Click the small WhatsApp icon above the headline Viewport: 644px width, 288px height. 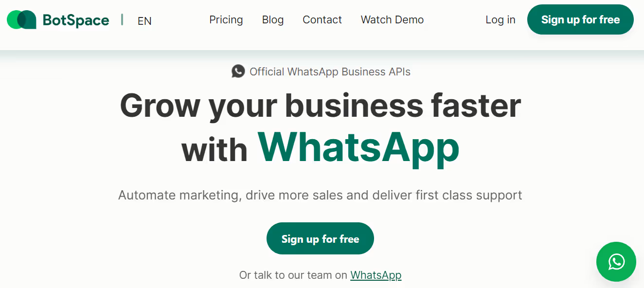click(x=238, y=72)
